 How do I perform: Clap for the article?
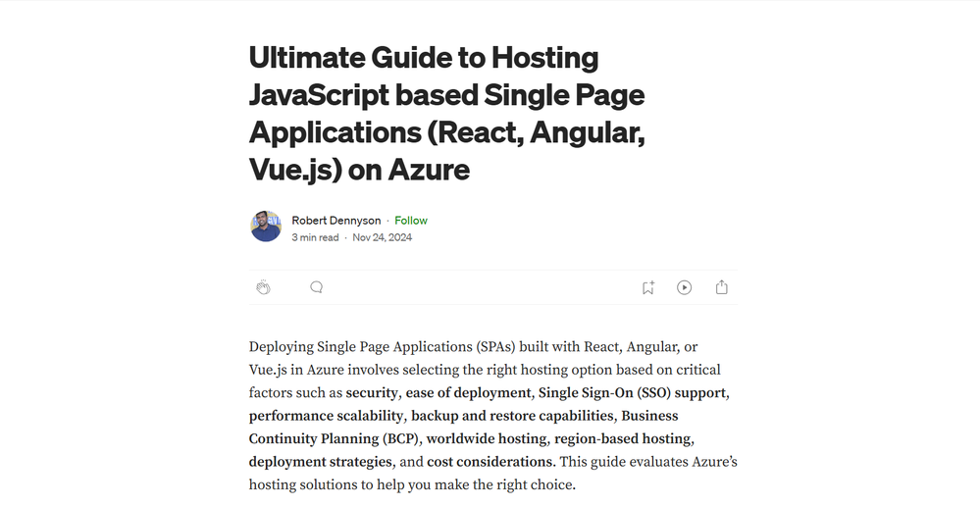tap(263, 287)
